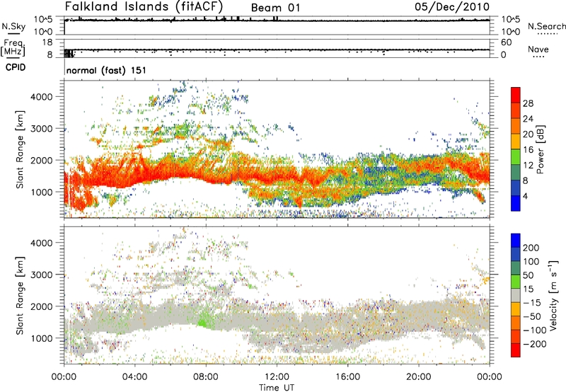Image resolution: width=566 pixels, height=392 pixels.
Task: Click the '200' velocity colorbar tick
Action: [531, 248]
